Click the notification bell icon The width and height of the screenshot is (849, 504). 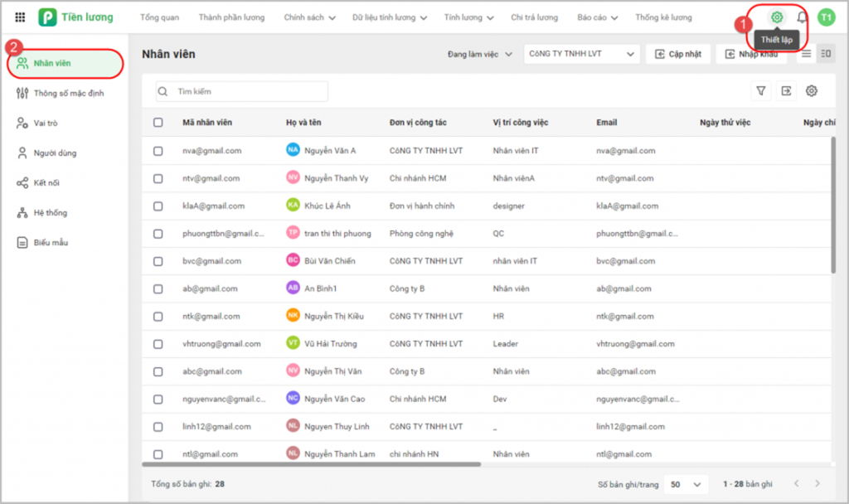tap(802, 17)
